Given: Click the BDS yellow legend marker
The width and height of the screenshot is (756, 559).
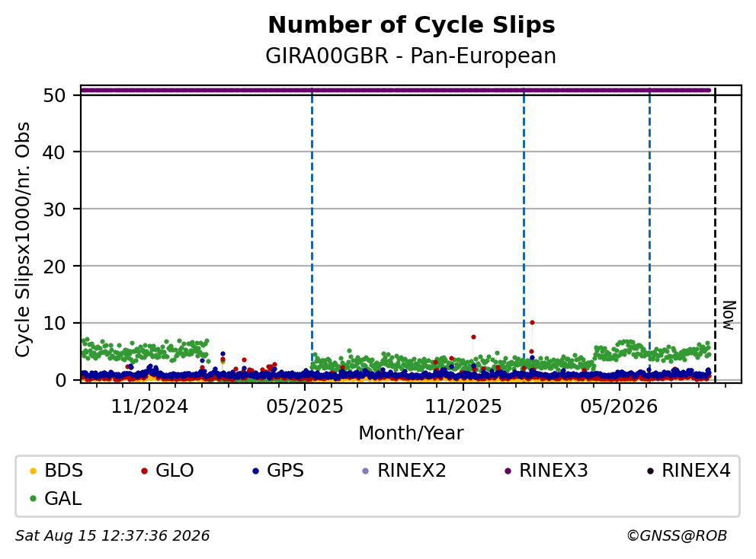Looking at the screenshot, I should click(33, 471).
